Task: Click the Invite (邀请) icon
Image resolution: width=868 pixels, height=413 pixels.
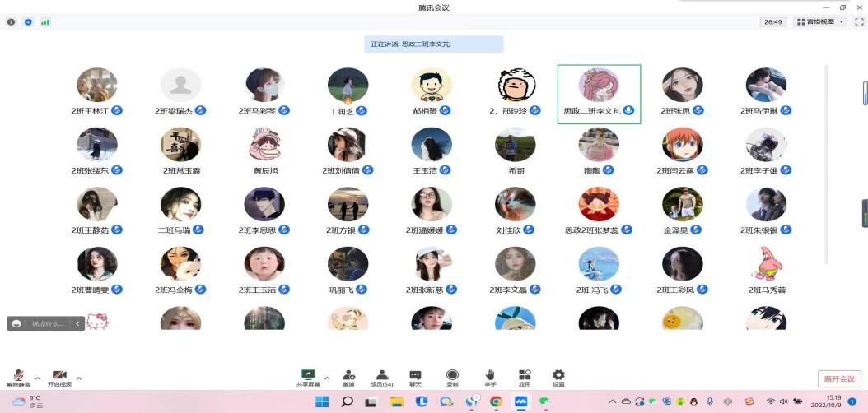Action: click(x=348, y=376)
